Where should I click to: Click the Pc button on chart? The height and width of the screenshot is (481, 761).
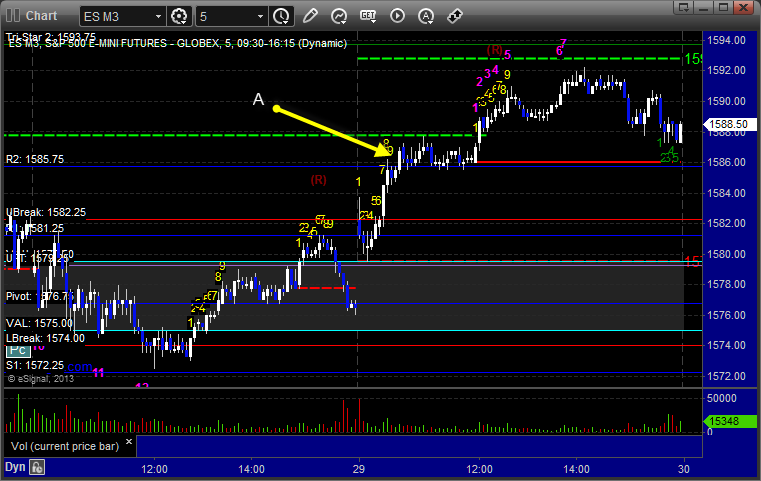click(x=18, y=350)
